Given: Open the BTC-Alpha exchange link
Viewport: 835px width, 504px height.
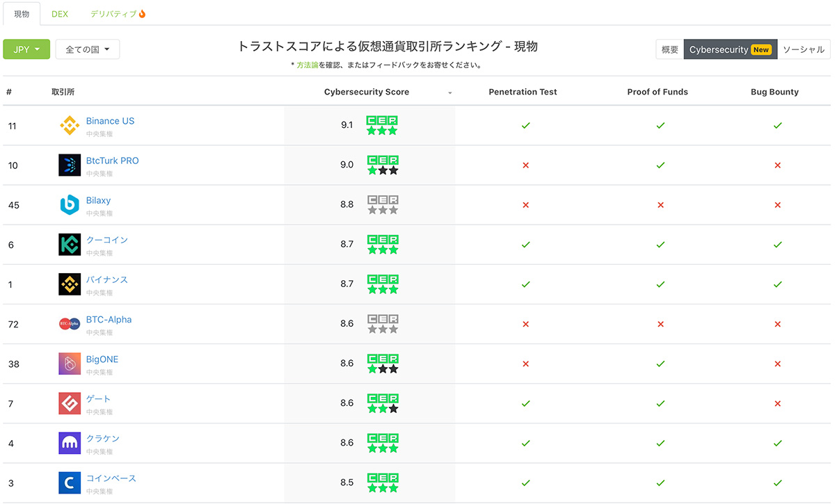Looking at the screenshot, I should (109, 320).
